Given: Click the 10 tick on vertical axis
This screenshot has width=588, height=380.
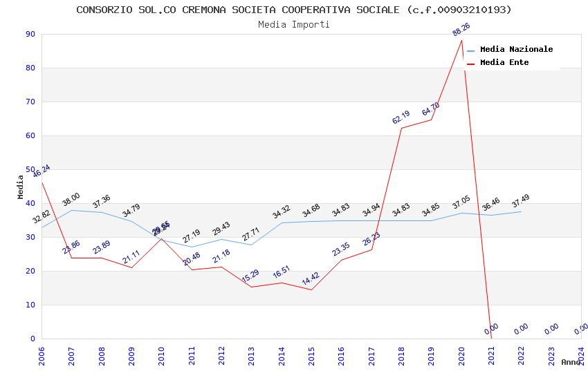Looking at the screenshot, I should (x=30, y=305).
